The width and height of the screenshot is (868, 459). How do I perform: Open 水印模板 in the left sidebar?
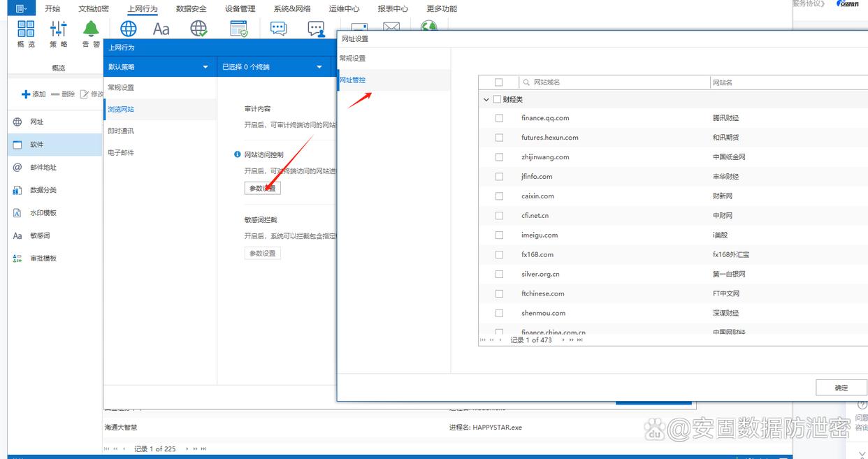tap(43, 213)
